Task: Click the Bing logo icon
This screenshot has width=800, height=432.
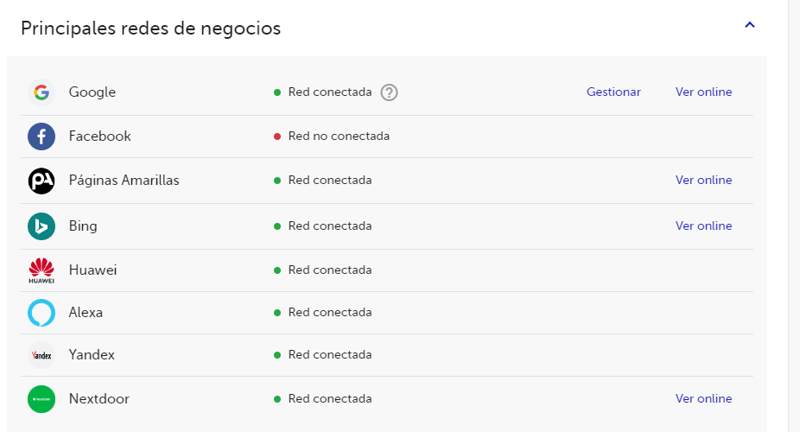Action: pos(41,226)
